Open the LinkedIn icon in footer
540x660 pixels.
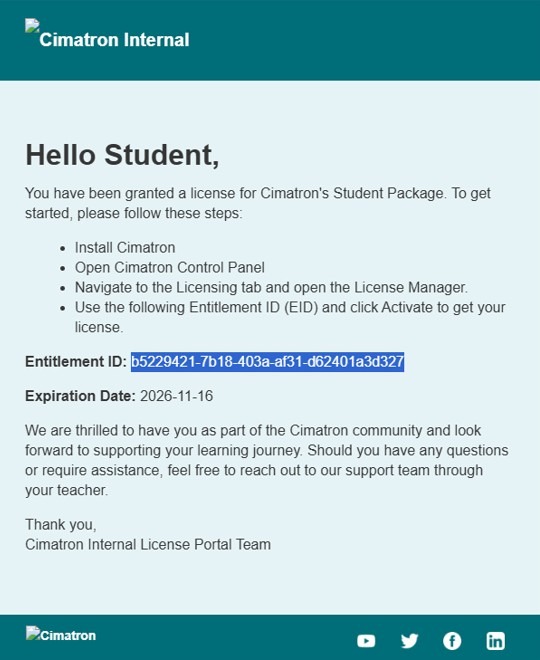coord(495,641)
